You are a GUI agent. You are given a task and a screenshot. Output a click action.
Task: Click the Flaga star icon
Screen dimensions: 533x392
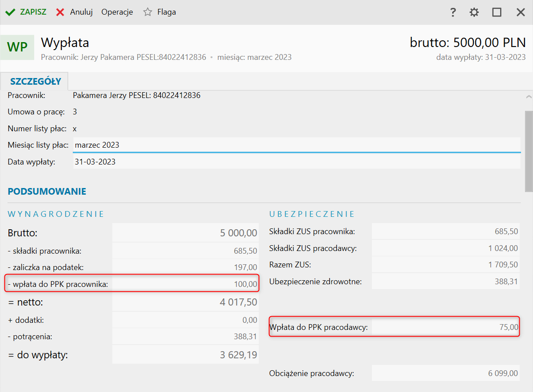point(148,12)
